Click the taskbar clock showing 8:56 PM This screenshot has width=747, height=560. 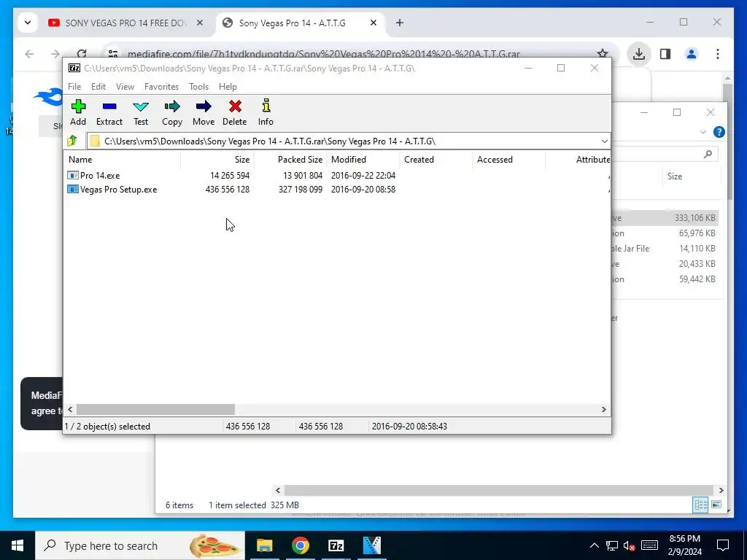point(685,545)
